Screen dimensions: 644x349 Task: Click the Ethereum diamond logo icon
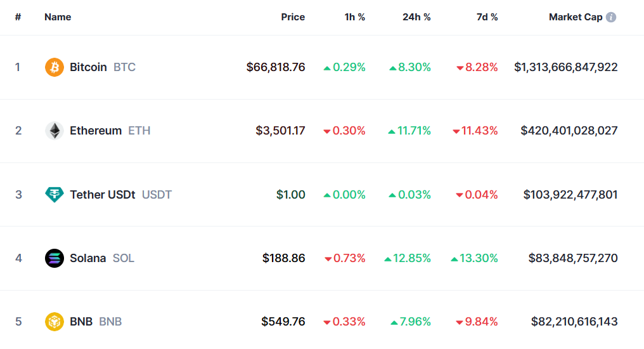(55, 131)
